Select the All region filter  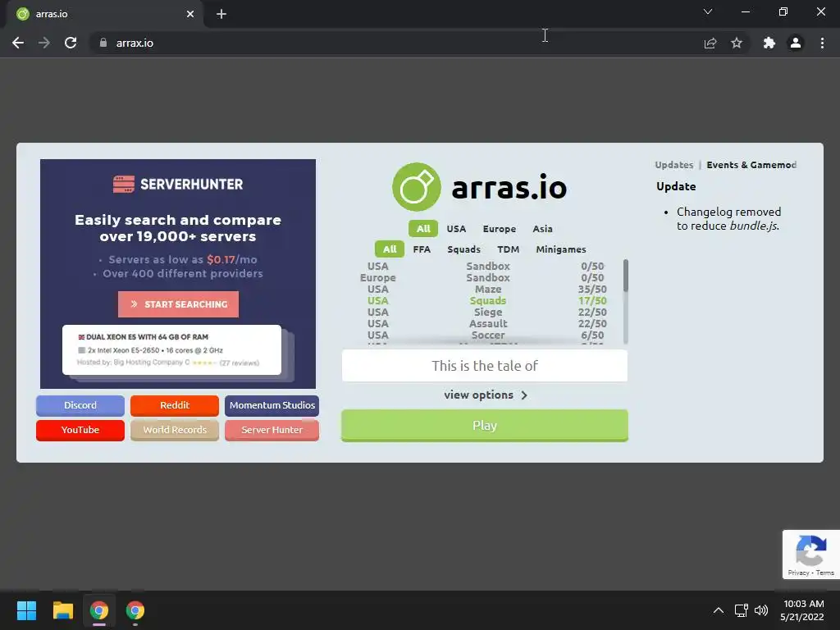[423, 229]
